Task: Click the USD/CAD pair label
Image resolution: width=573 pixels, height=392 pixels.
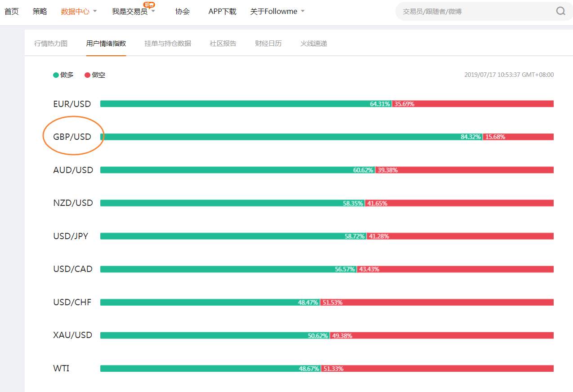Action: click(x=73, y=269)
